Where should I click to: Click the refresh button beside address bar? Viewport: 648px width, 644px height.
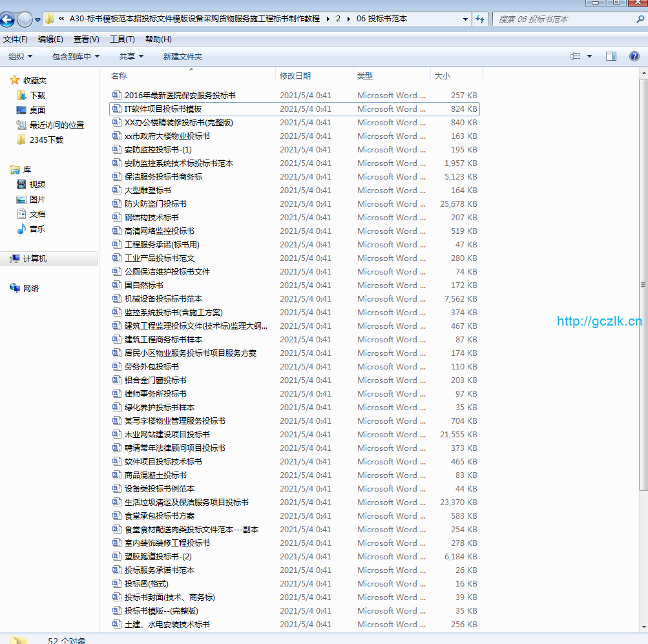(x=480, y=19)
